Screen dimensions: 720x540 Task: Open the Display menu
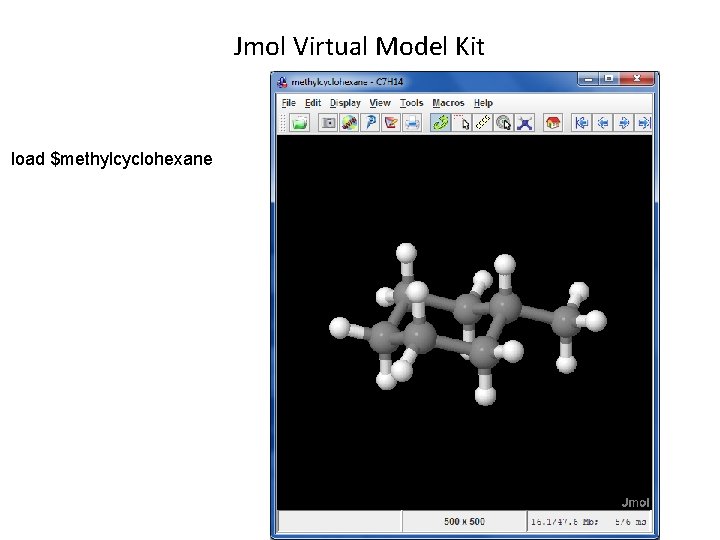[x=345, y=103]
